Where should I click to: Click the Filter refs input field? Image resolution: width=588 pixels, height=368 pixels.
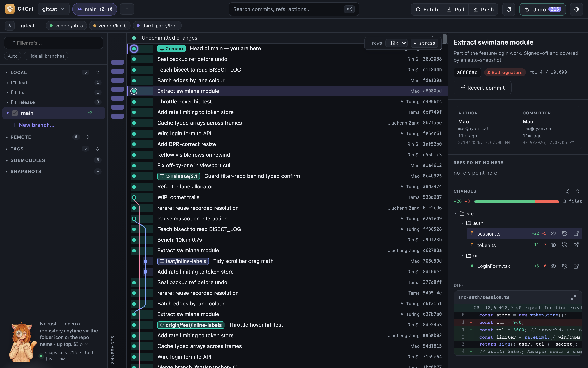[x=54, y=43]
